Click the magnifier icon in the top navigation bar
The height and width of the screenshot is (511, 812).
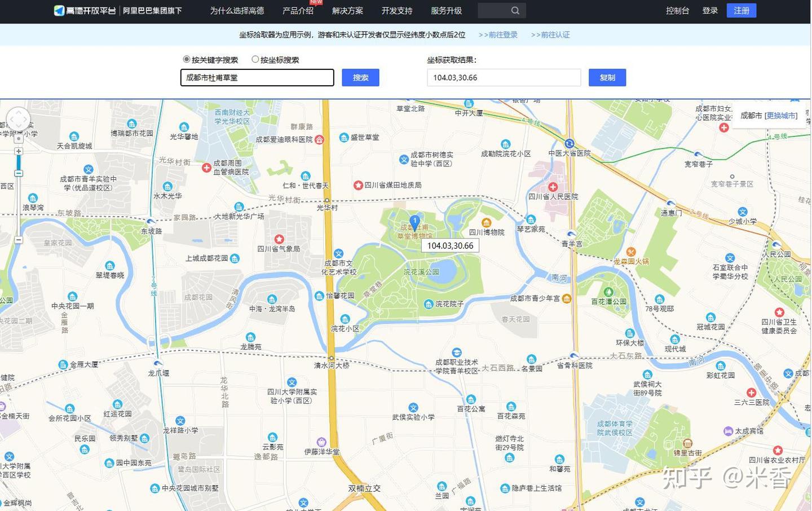[x=515, y=10]
